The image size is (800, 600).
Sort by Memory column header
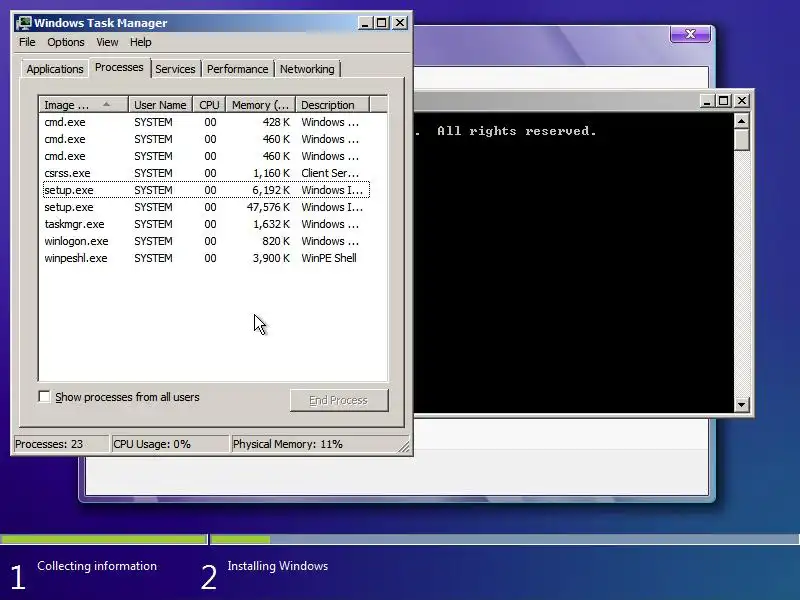coord(261,105)
